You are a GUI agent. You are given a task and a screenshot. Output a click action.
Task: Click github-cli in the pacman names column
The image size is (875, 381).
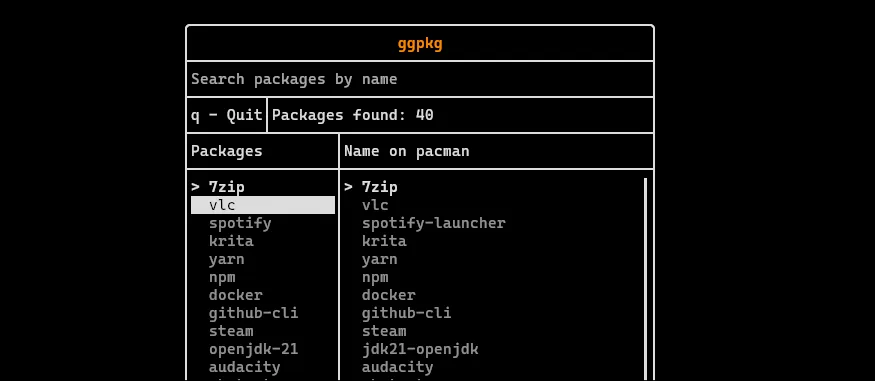406,313
